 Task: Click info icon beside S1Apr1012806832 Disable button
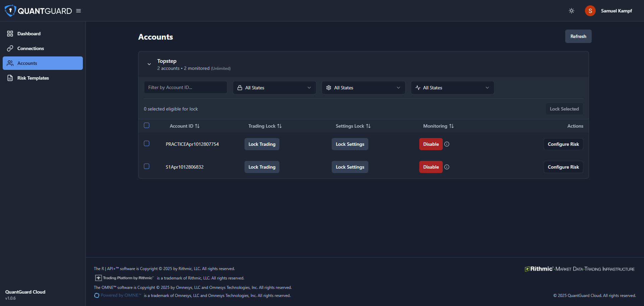tap(447, 167)
